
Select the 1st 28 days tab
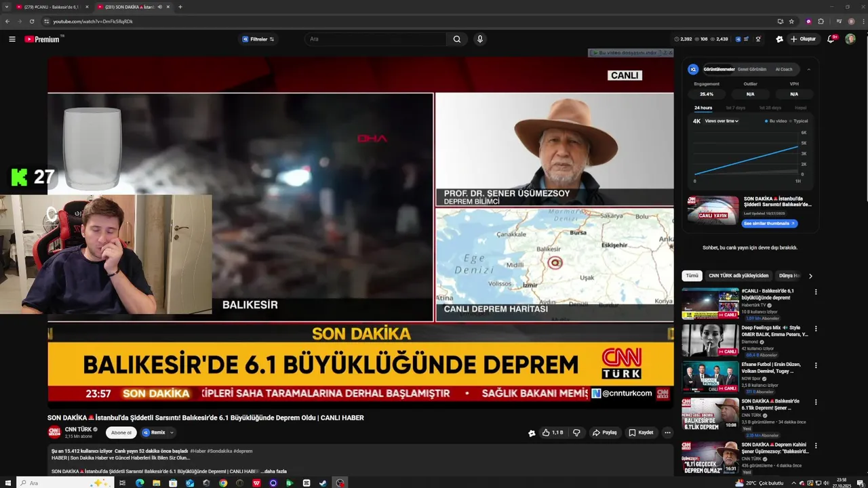[770, 108]
